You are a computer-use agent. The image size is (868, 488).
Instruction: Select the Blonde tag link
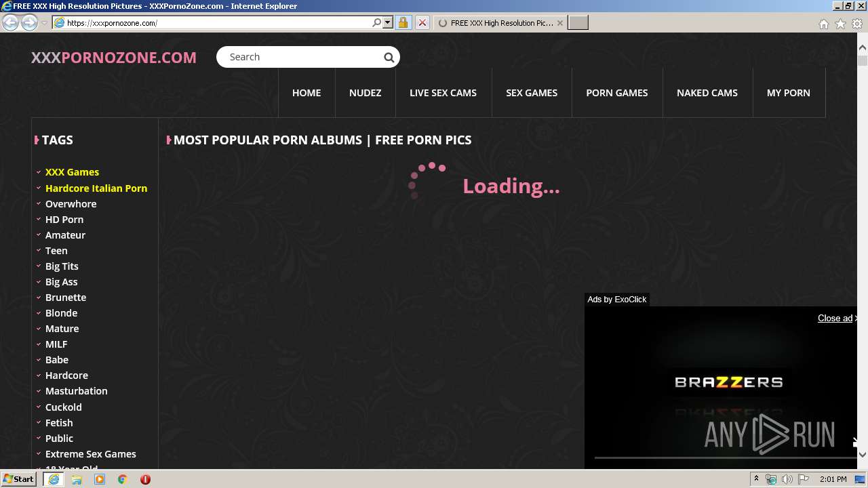pyautogui.click(x=61, y=313)
